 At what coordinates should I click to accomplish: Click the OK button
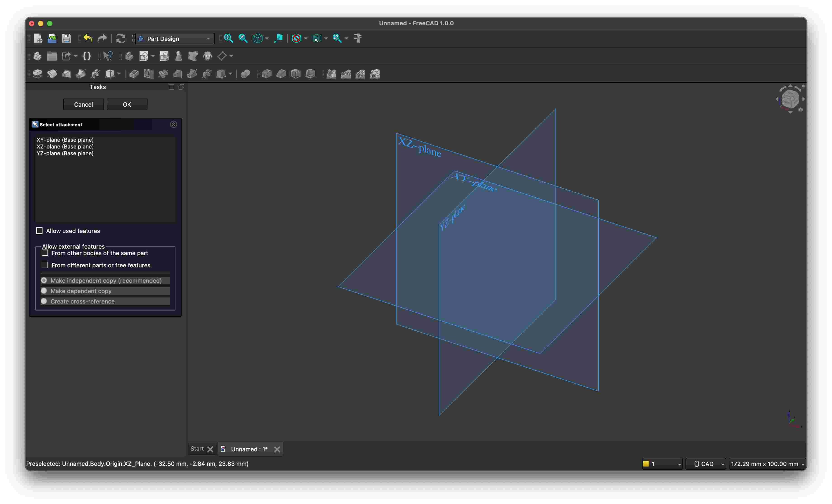click(127, 104)
